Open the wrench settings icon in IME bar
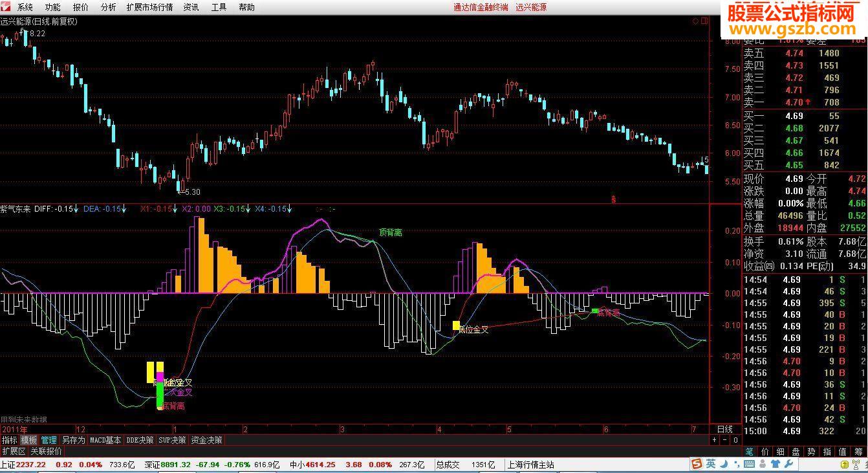Image resolution: width=868 pixels, height=473 pixels. coord(790,464)
